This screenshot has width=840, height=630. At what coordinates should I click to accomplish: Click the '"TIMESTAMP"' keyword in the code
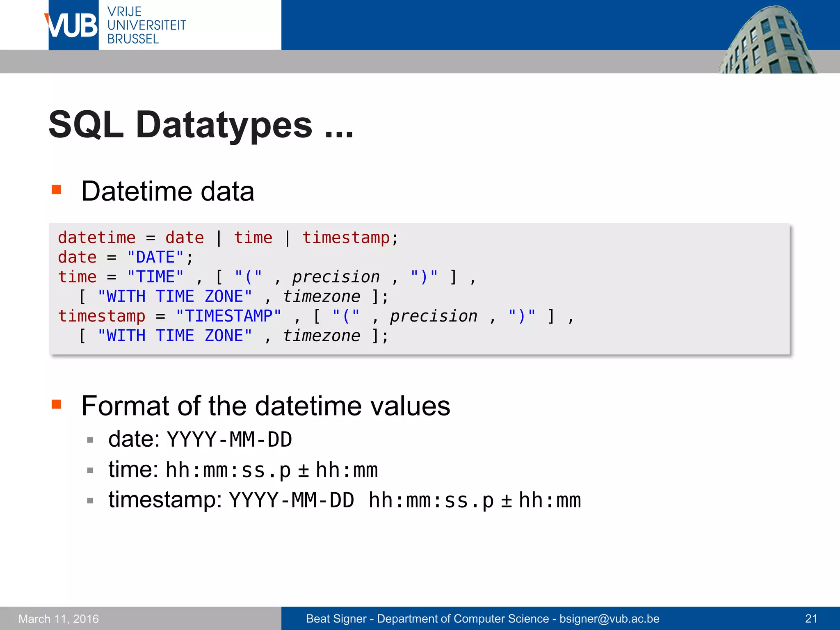(228, 316)
